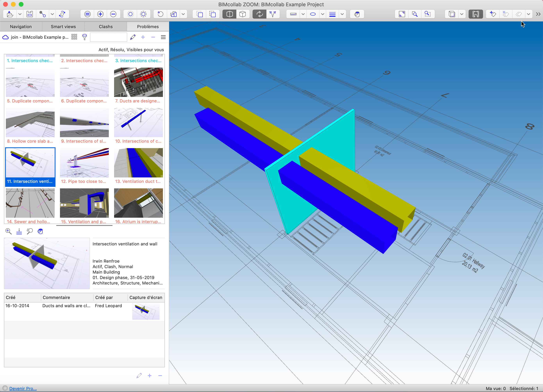543x392 pixels.
Task: Click the blue bucket icon below issues
Action: (40, 231)
